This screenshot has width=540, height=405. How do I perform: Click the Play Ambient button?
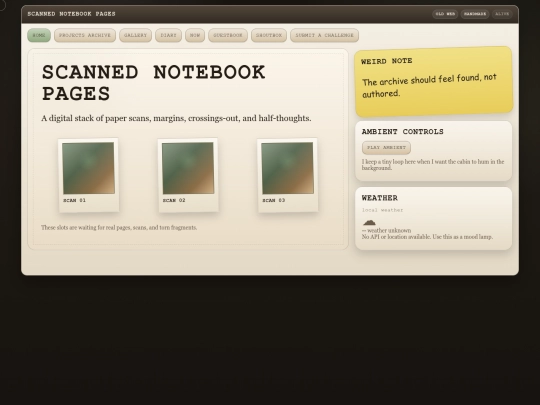(x=386, y=147)
